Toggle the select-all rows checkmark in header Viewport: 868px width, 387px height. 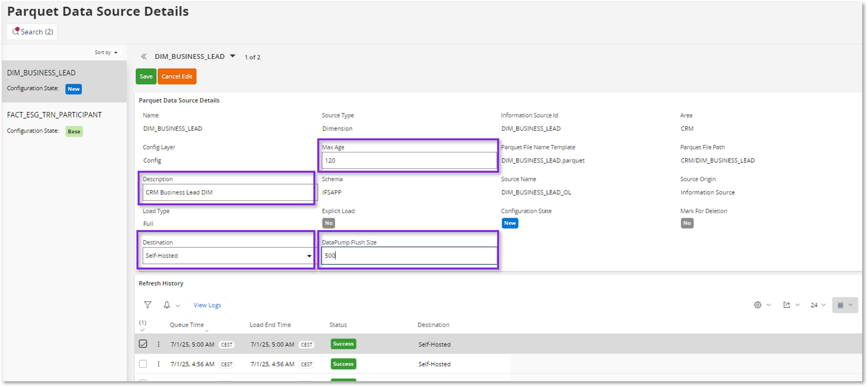tap(143, 330)
